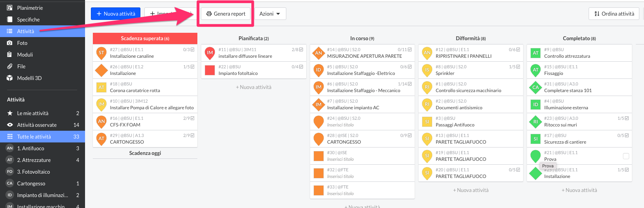This screenshot has height=208, width=644.
Task: Click the star icon for Le mie attività
Action: pos(10,113)
